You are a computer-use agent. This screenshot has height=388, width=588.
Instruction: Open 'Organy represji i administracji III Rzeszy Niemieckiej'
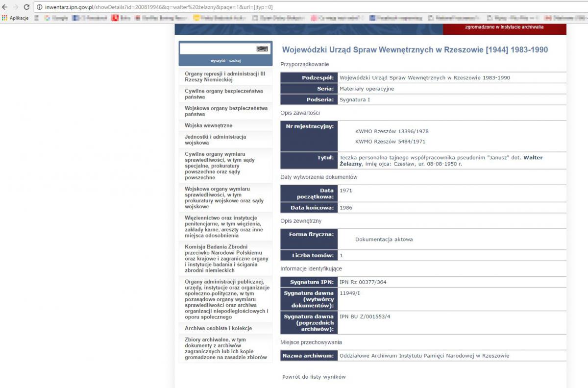(x=225, y=76)
